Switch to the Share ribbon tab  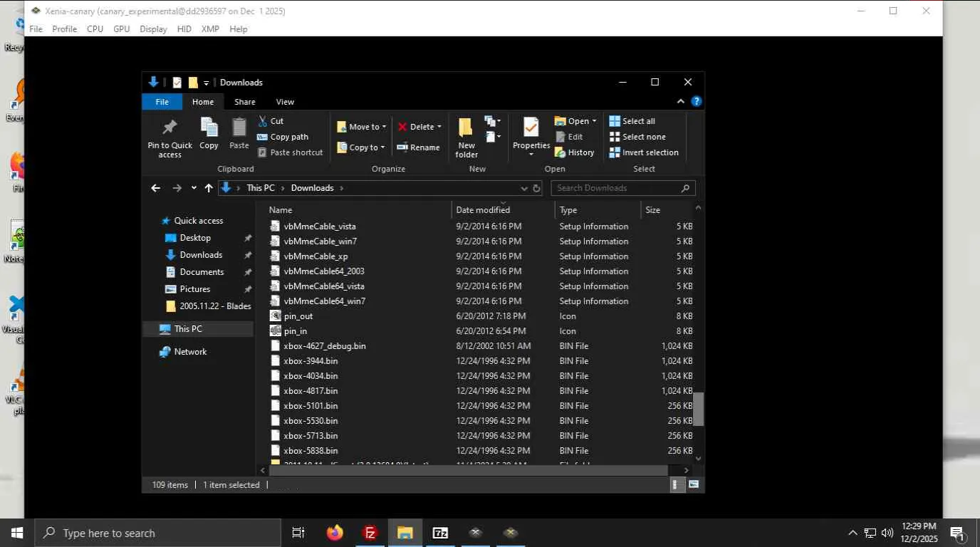(245, 102)
